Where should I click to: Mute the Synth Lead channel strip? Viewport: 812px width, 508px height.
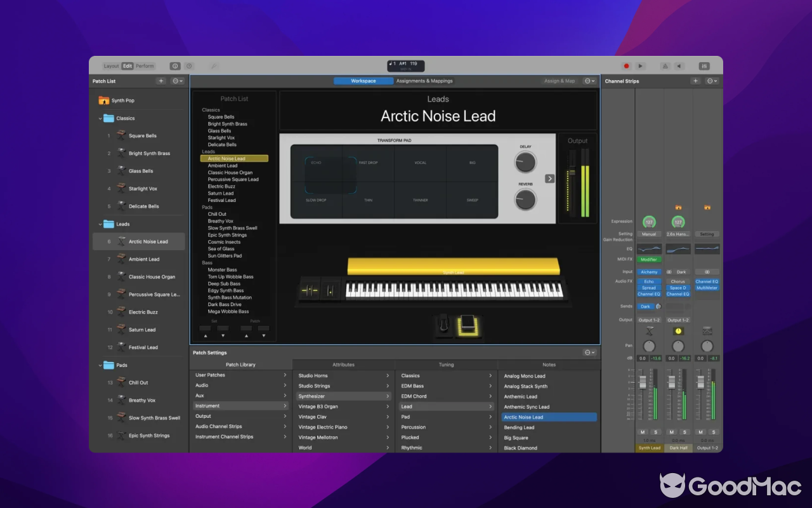pyautogui.click(x=643, y=432)
